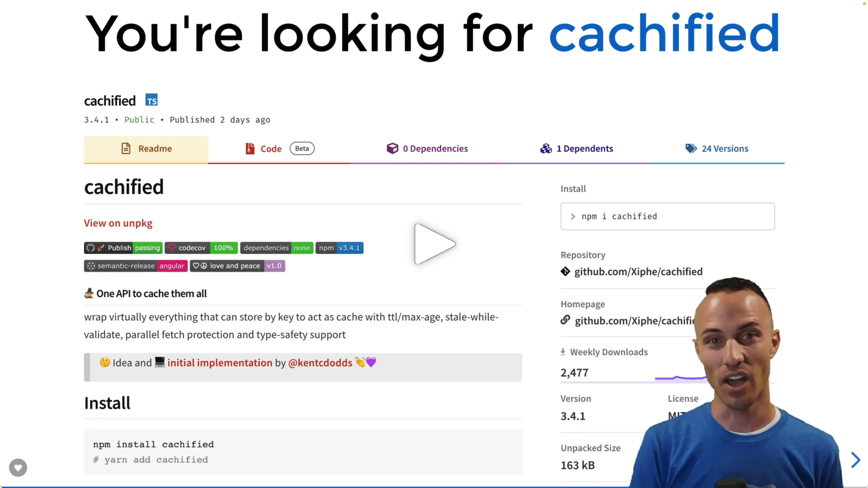This screenshot has width=868, height=488.
Task: Click the Dependents cubes icon
Action: [x=546, y=148]
